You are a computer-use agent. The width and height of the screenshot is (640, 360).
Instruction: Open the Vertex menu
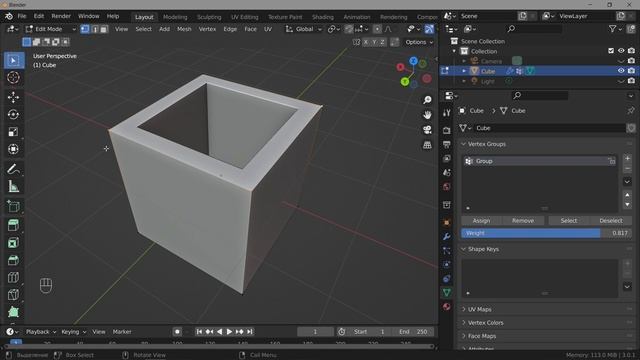207,29
